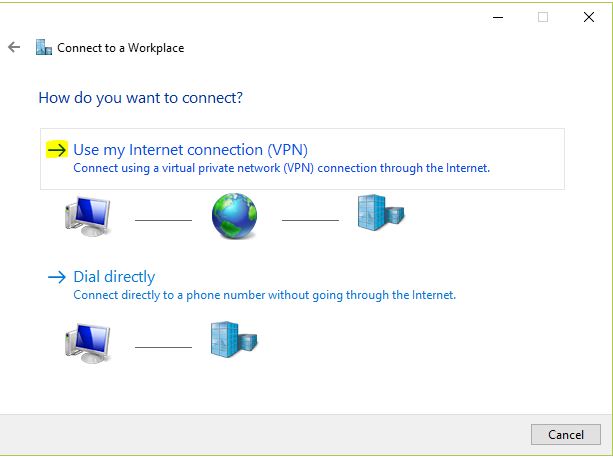613x458 pixels.
Task: Click the description about connecting to a phone number
Action: (265, 295)
